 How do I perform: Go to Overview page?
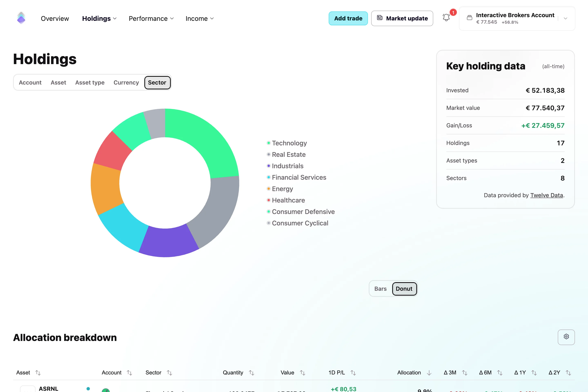point(55,19)
